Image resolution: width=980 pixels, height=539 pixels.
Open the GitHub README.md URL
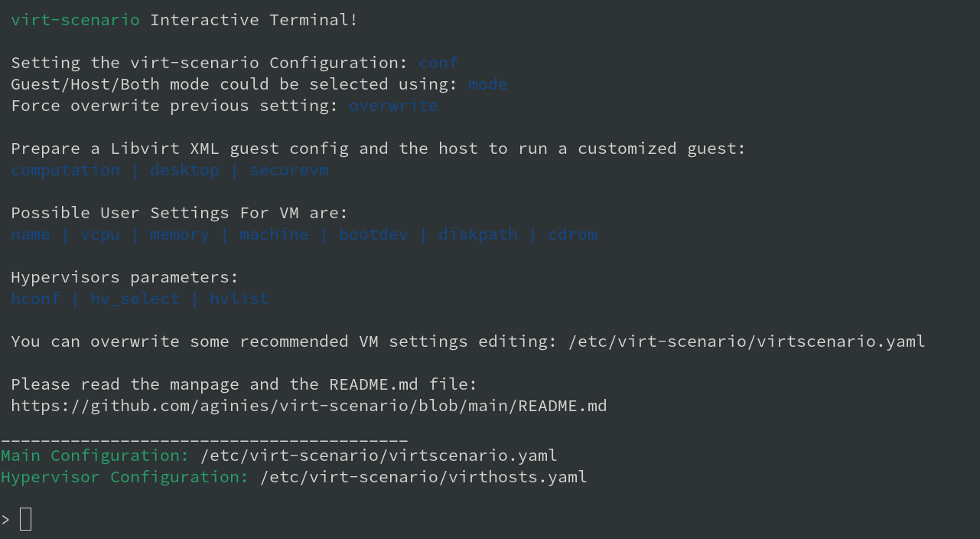(x=309, y=406)
